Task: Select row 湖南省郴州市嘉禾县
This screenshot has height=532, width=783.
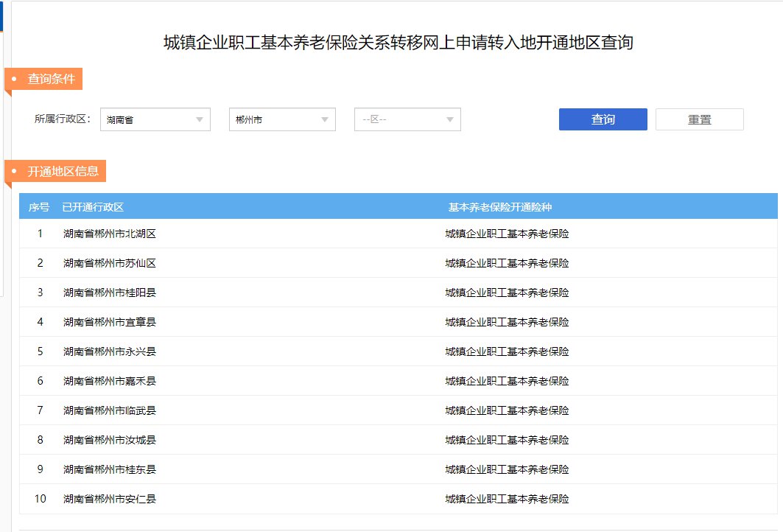Action: click(x=110, y=381)
